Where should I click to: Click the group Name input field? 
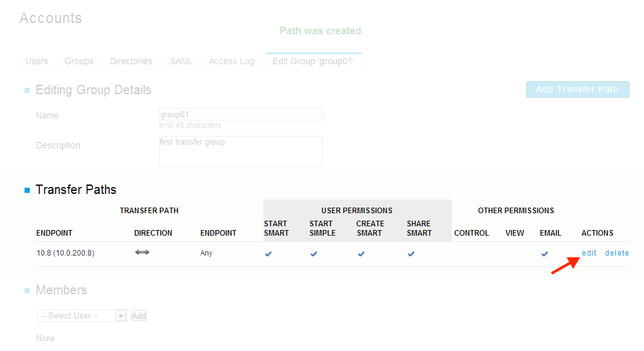[241, 114]
